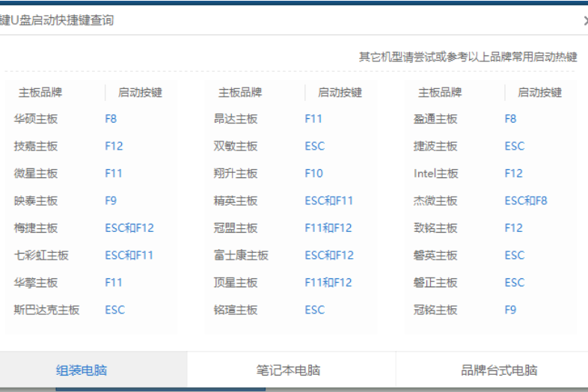Click the F9 key for 冠铭主板
This screenshot has height=392, width=588.
point(511,310)
